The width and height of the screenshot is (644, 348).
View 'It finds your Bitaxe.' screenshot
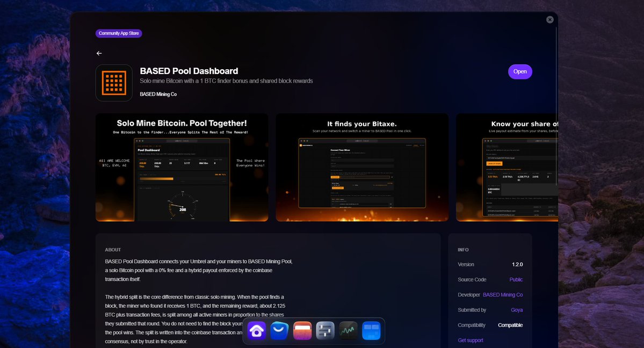(x=362, y=168)
